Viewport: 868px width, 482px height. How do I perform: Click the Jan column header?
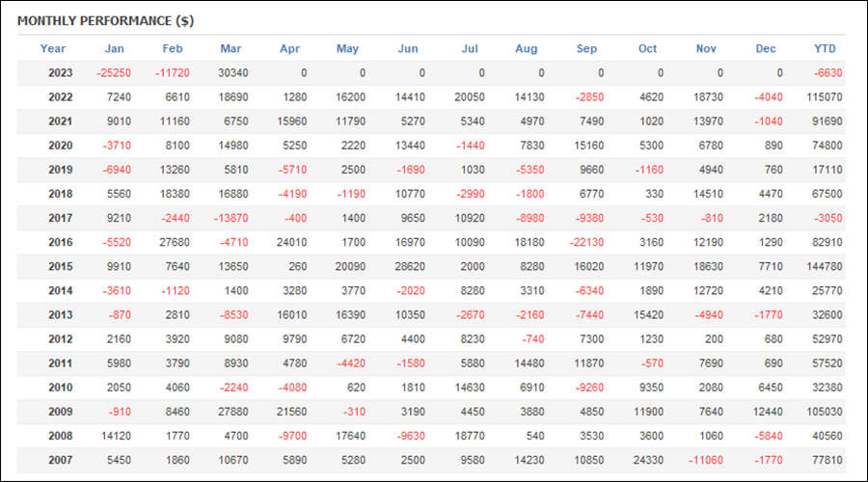(x=115, y=49)
